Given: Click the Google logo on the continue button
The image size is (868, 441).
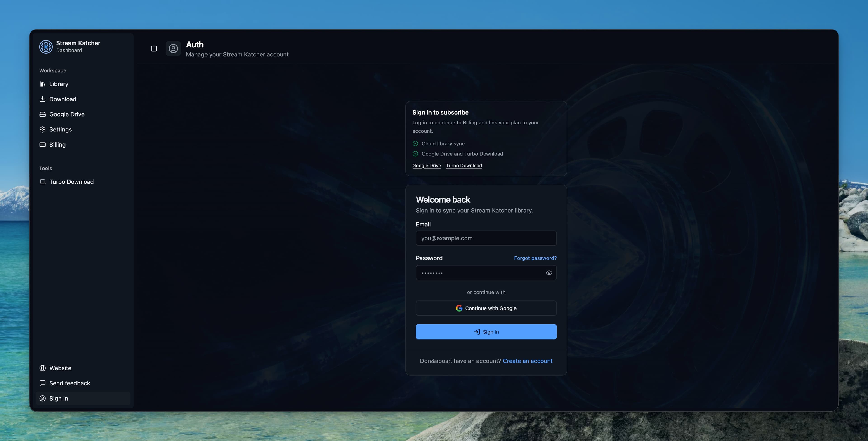Looking at the screenshot, I should click(459, 308).
